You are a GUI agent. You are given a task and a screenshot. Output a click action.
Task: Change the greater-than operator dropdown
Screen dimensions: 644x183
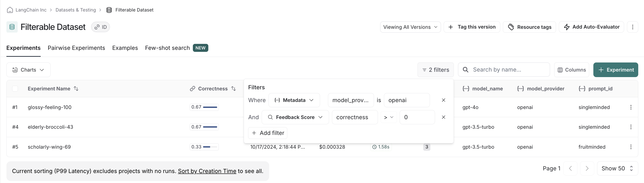coord(389,117)
